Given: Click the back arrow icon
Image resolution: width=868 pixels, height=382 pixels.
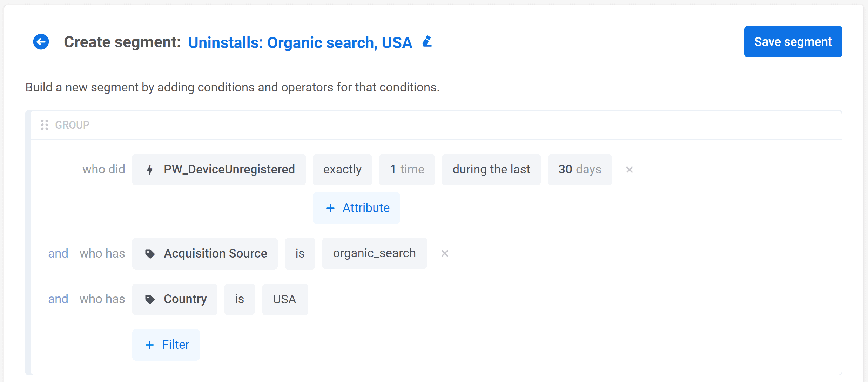Looking at the screenshot, I should tap(41, 42).
